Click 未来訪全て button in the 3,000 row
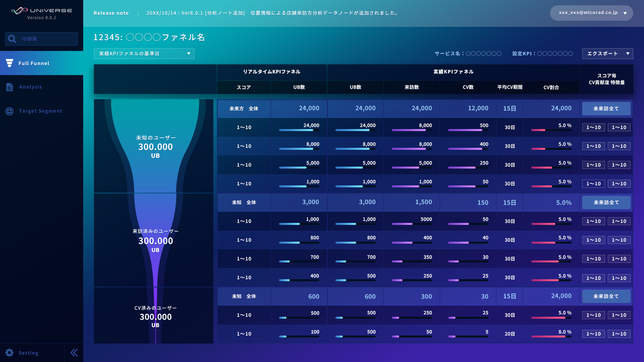The width and height of the screenshot is (644, 362). coord(606,202)
